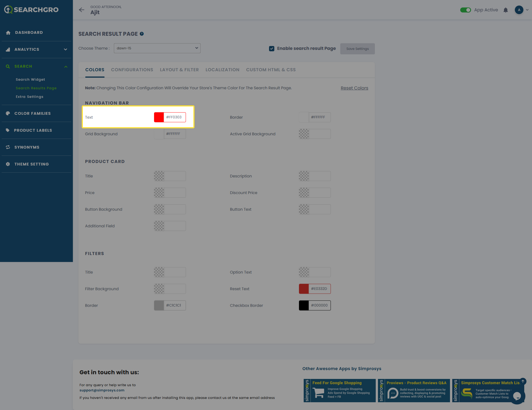
Task: Click the Filters Border hex input field
Action: pyautogui.click(x=174, y=305)
